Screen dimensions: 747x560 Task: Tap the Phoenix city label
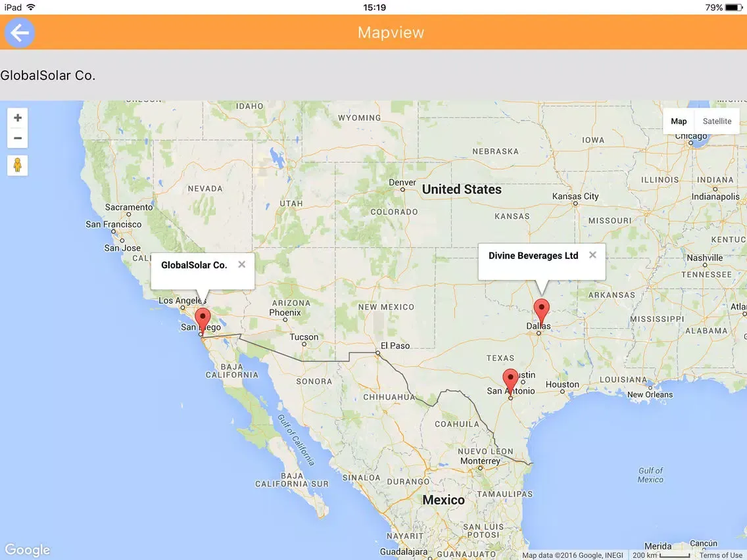(x=285, y=312)
